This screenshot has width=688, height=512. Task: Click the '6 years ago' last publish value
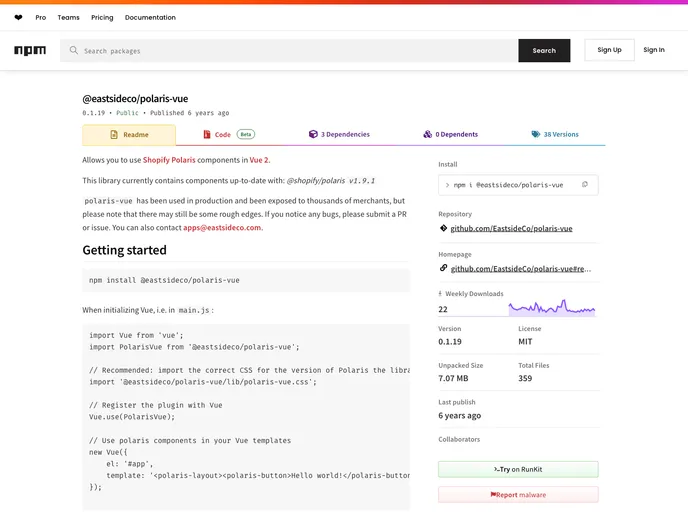[459, 415]
